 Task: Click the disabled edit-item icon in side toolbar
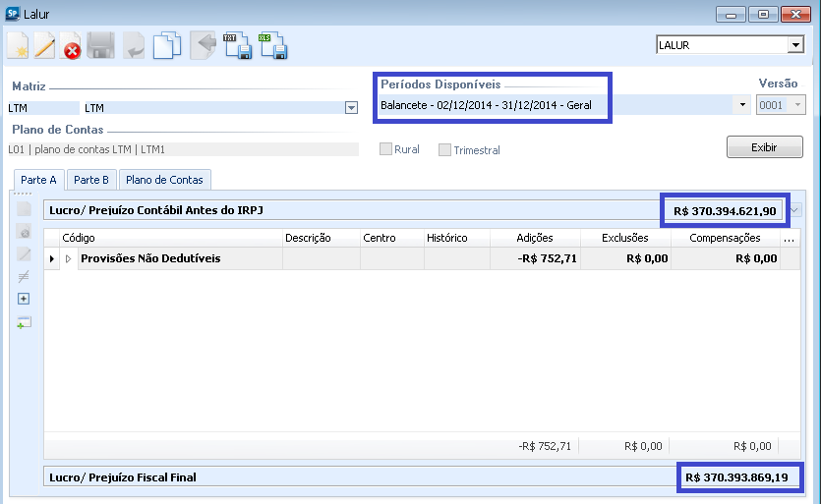pyautogui.click(x=24, y=253)
